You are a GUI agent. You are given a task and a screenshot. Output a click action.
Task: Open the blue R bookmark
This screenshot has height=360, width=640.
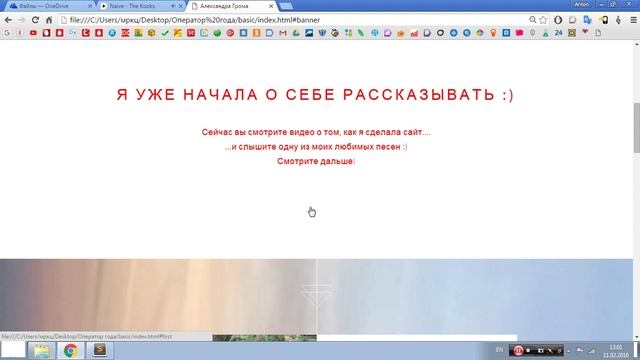coord(506,33)
